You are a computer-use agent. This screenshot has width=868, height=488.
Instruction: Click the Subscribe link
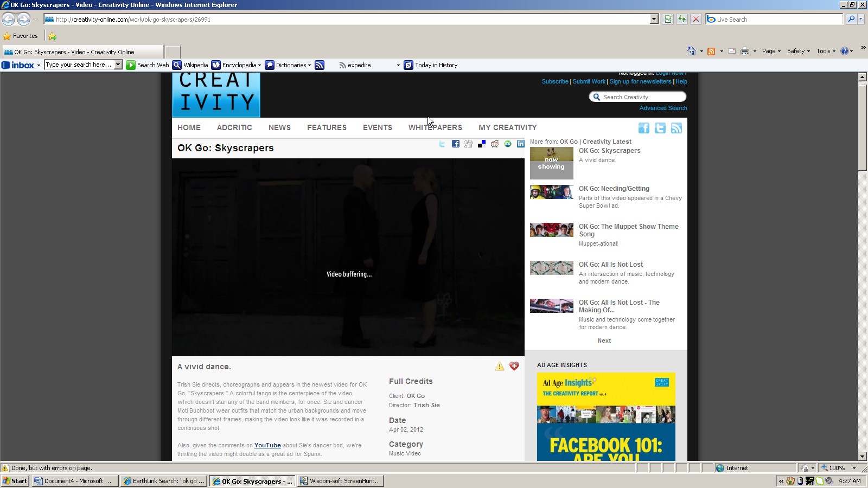[x=555, y=81]
